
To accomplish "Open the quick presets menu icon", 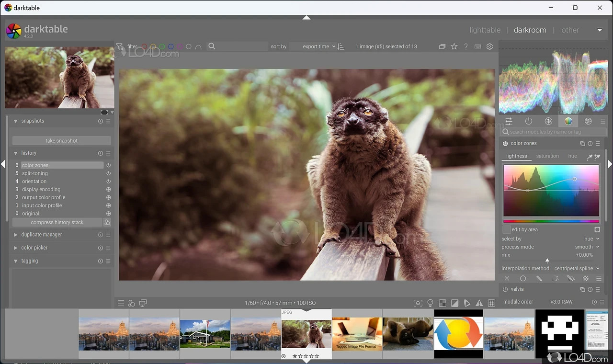I will [121, 303].
